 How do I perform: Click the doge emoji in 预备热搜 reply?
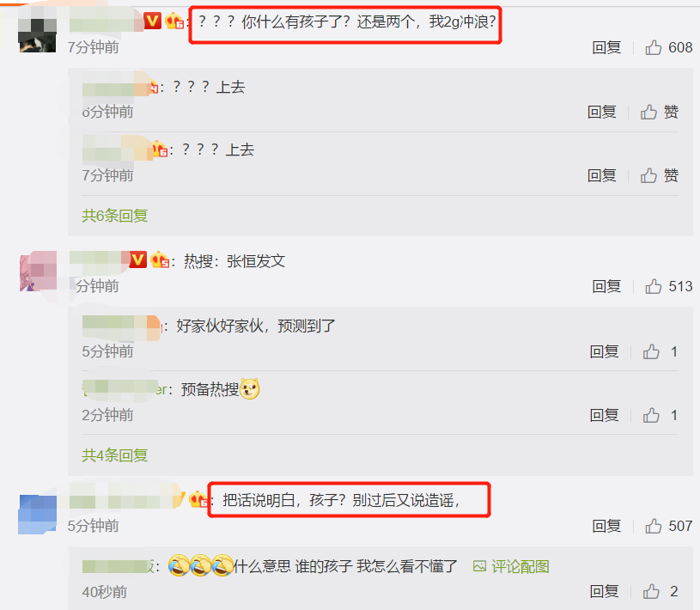250,388
